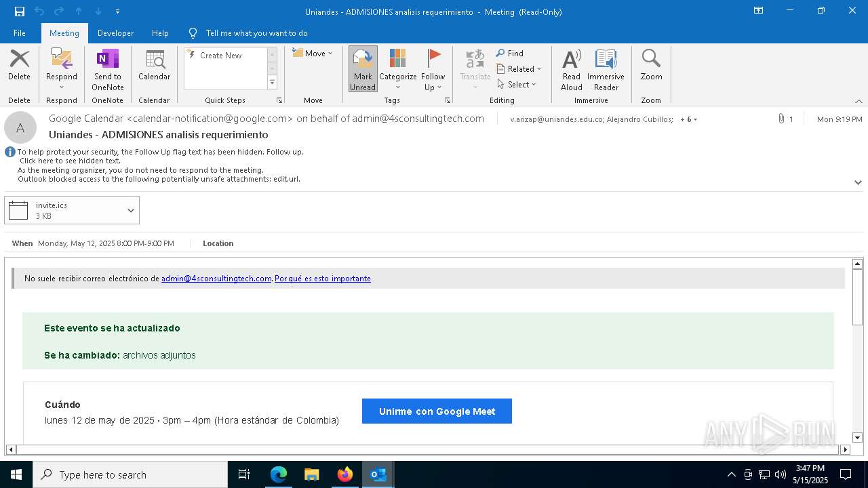Select the Meeting tab
Image resolution: width=868 pixels, height=488 pixels.
pos(64,33)
